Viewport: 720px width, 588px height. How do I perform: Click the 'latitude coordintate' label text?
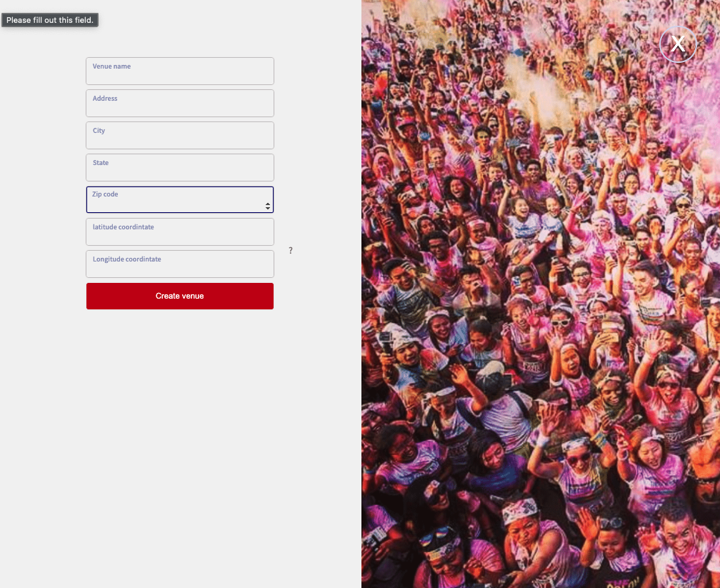[x=123, y=227]
